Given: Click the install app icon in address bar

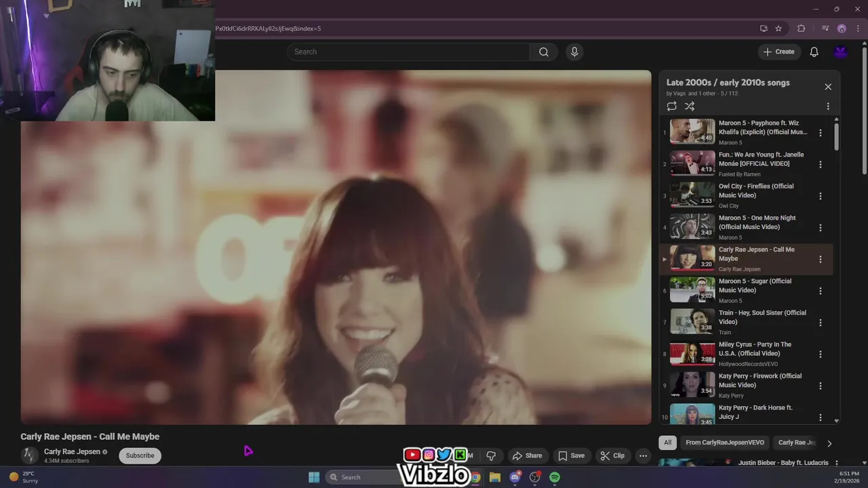Looking at the screenshot, I should pyautogui.click(x=764, y=28).
